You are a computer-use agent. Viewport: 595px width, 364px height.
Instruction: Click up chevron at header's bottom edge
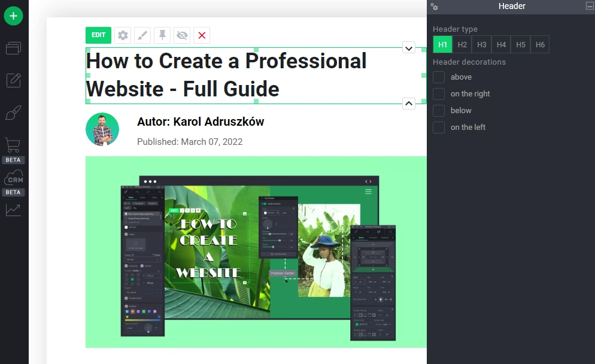(409, 103)
